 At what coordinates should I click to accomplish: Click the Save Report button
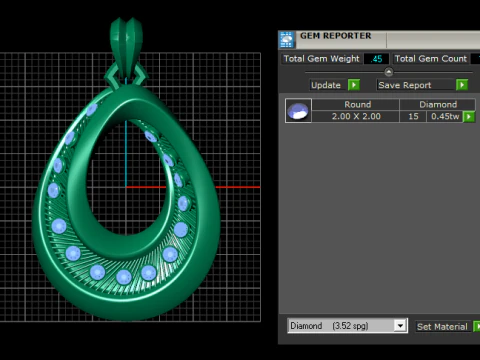click(416, 85)
